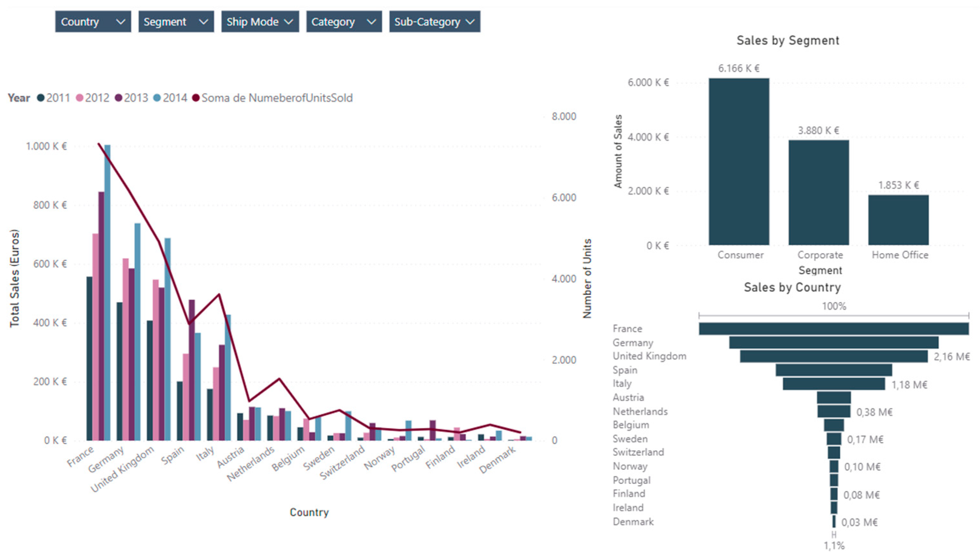Click the Italy funnel bar
Viewport: 980px width, 558px height.
click(834, 384)
